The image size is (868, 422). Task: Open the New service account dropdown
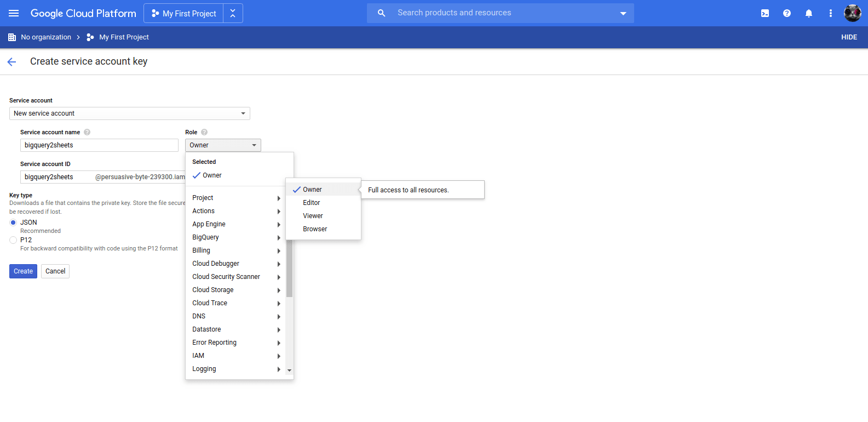click(130, 113)
